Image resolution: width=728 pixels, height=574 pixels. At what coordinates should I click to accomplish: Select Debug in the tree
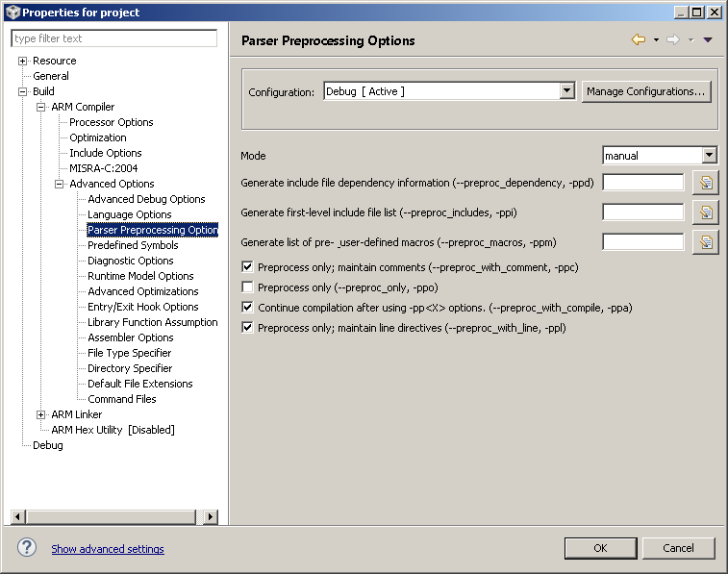tap(48, 445)
